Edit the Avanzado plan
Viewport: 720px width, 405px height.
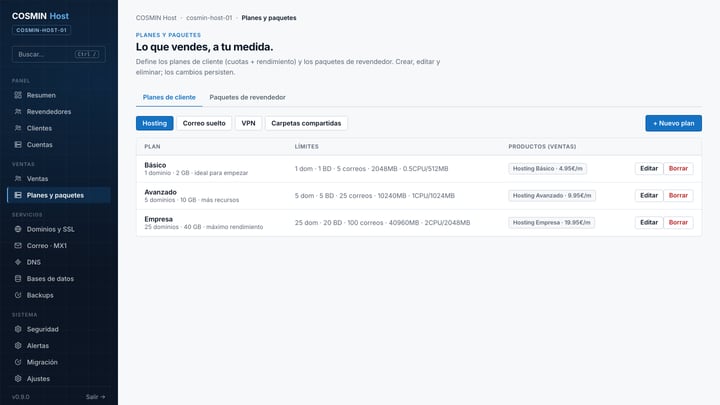(649, 196)
